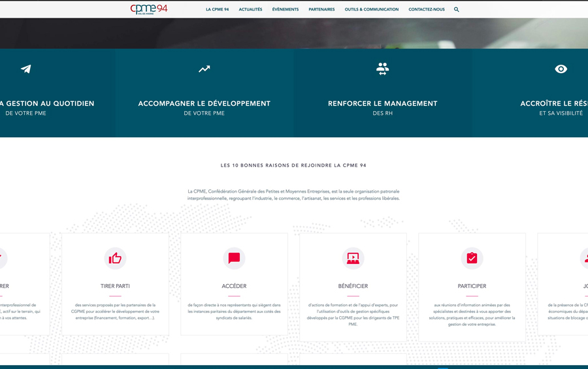Click the Bénéficier description text
This screenshot has width=588, height=369.
pyautogui.click(x=353, y=315)
